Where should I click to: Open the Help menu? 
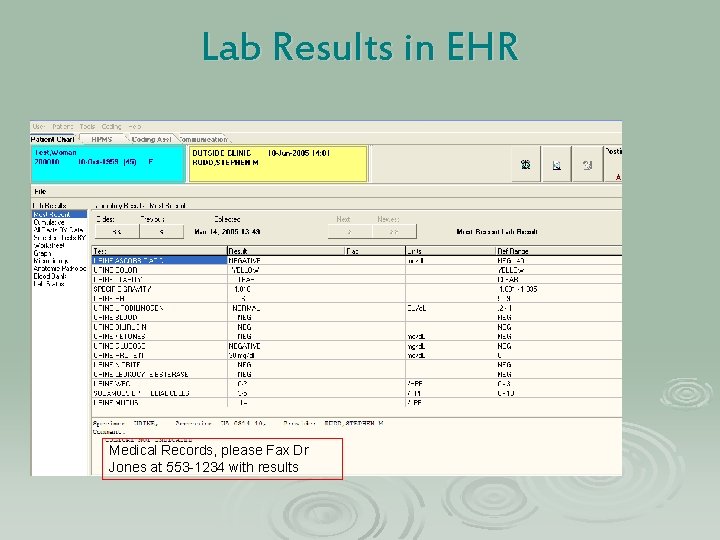pos(135,126)
